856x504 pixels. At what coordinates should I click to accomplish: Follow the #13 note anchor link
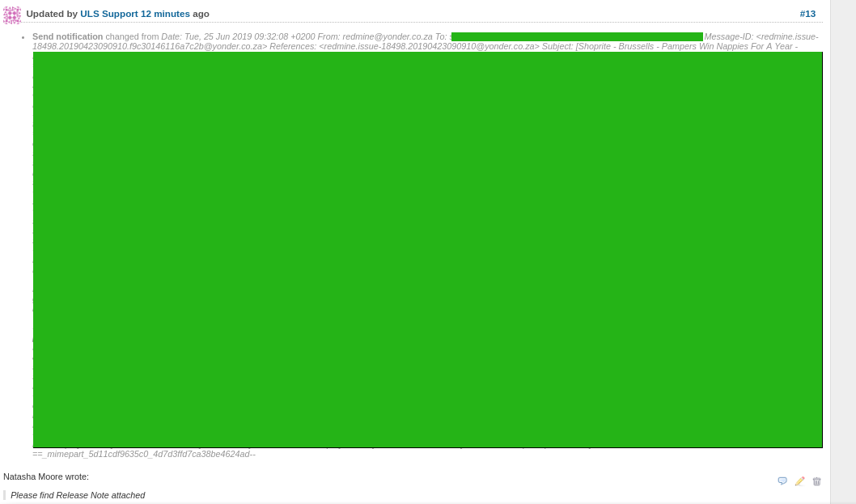pyautogui.click(x=807, y=14)
